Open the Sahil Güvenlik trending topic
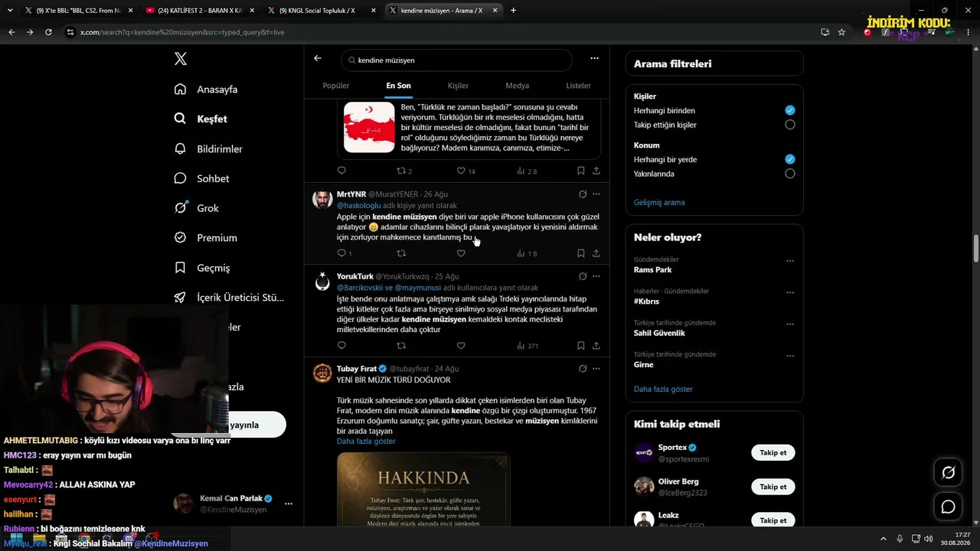The width and height of the screenshot is (980, 551). (x=659, y=334)
